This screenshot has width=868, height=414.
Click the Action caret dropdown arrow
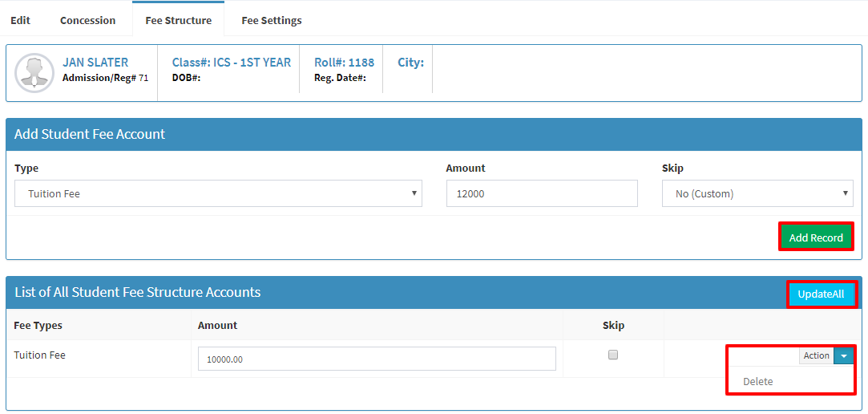point(843,355)
